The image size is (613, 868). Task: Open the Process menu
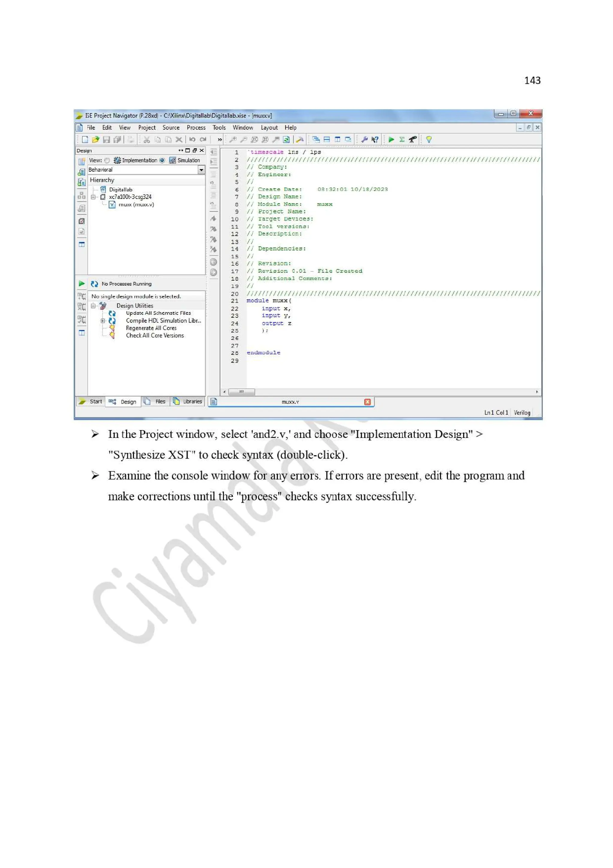click(x=196, y=128)
